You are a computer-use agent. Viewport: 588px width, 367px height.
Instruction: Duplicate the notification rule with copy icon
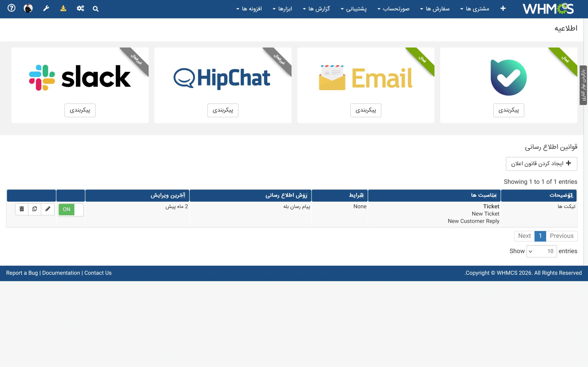click(34, 209)
